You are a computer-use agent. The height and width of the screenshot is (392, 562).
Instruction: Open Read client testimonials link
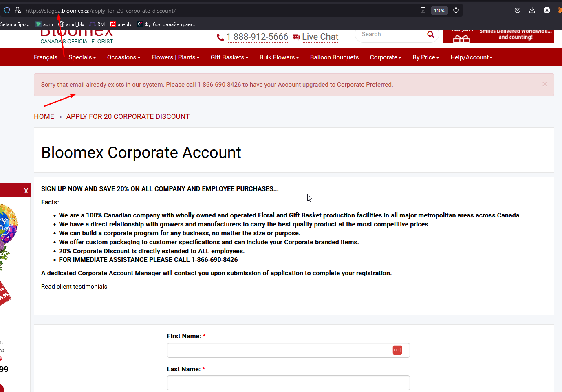pyautogui.click(x=74, y=287)
